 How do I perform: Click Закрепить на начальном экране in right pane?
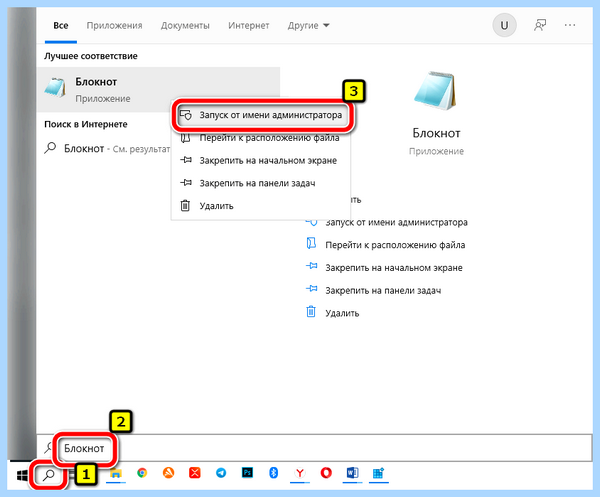[x=394, y=268]
